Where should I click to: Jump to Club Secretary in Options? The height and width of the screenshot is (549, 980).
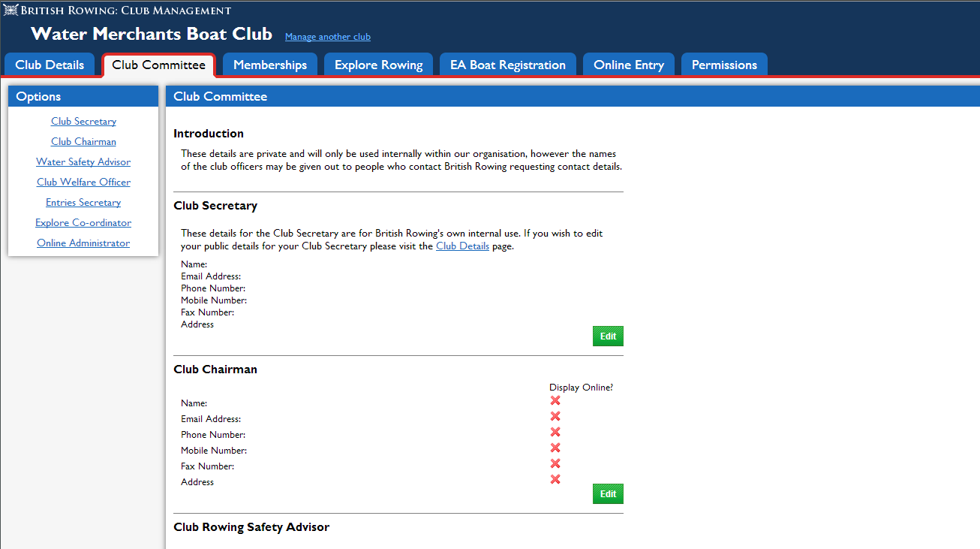[83, 121]
